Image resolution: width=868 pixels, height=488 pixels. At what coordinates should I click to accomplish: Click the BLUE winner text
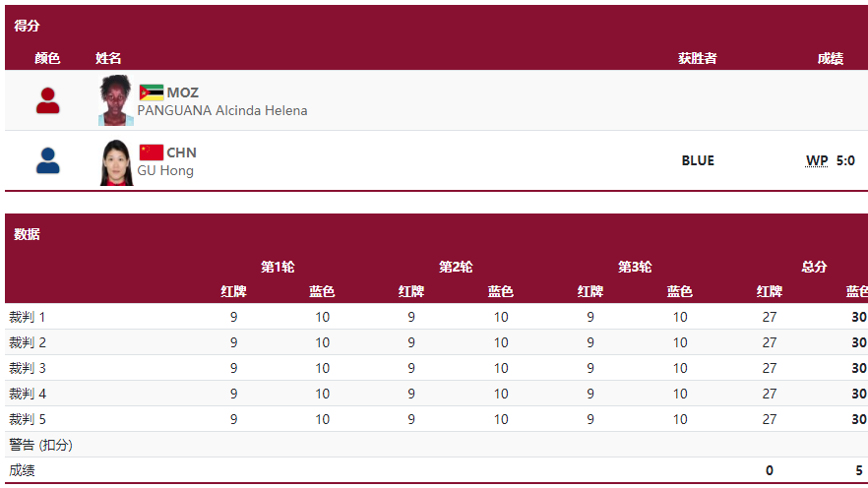point(698,160)
